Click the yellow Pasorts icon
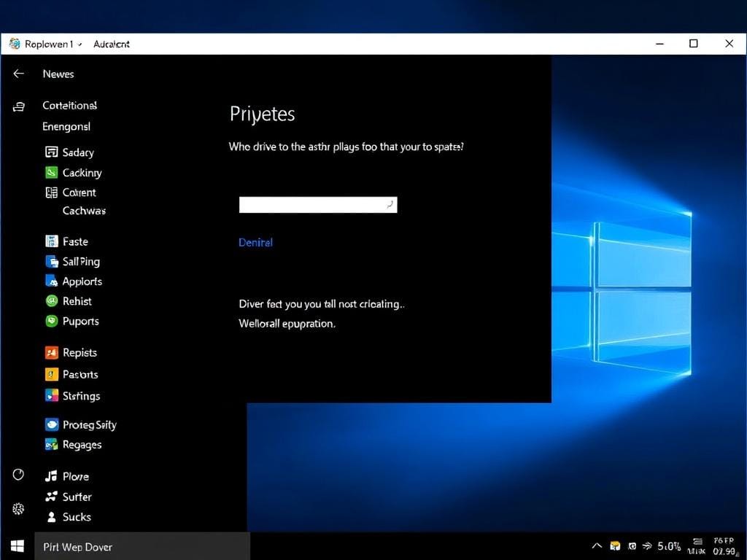747x560 pixels. click(52, 374)
